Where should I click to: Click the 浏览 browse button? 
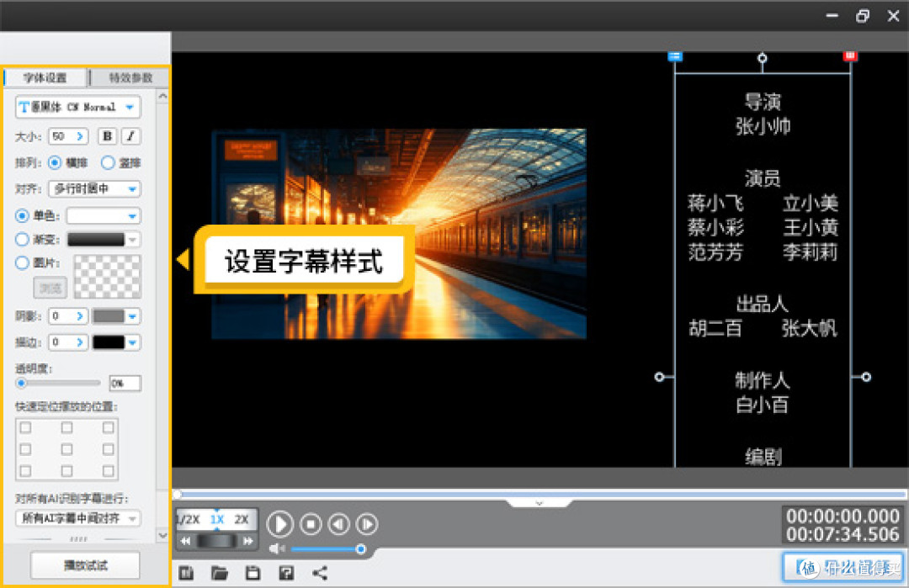[x=50, y=288]
